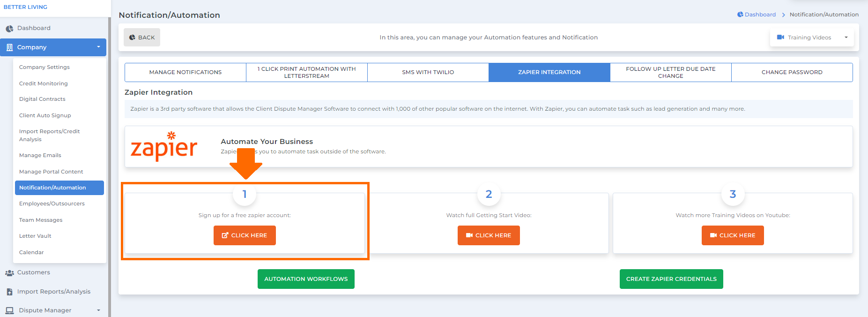Click the 'Automate Your Business' heading
This screenshot has height=317, width=868.
tap(267, 142)
